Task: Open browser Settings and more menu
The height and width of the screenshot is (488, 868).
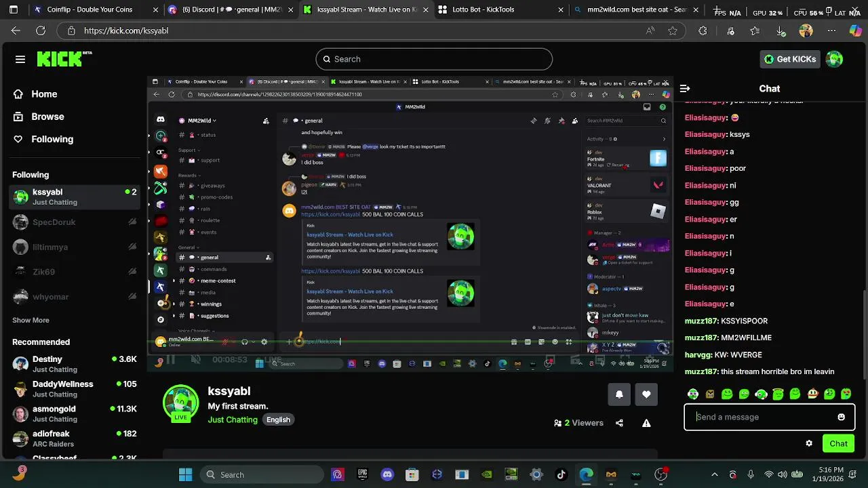Action: pyautogui.click(x=831, y=30)
